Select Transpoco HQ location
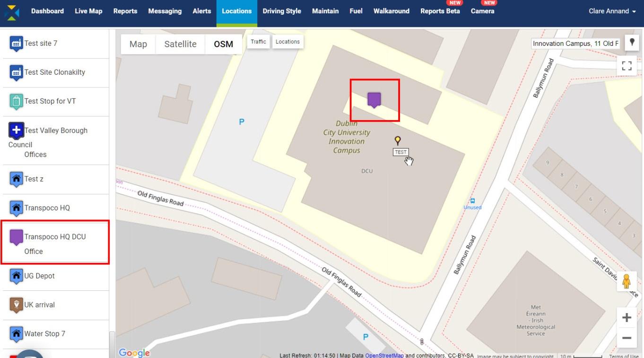644x358 pixels. pos(56,208)
